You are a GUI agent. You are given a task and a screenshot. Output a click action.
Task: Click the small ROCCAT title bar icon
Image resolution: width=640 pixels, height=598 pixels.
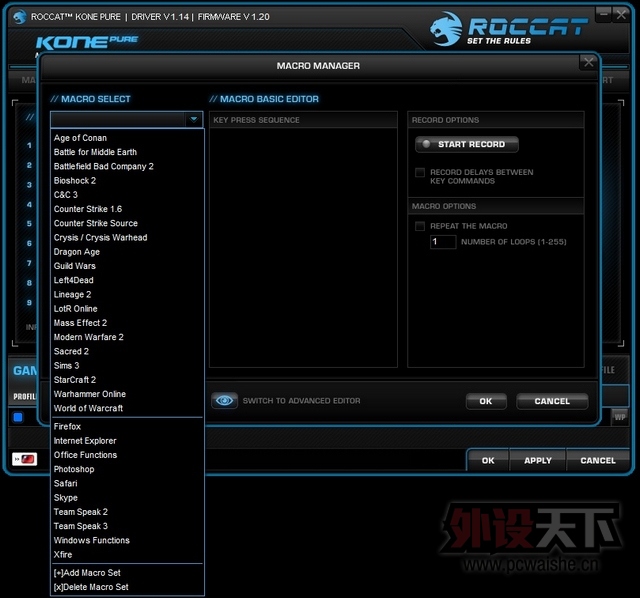[20, 17]
